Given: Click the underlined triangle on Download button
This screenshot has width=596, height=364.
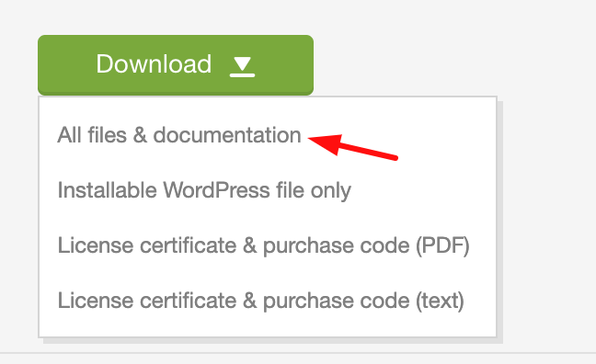Looking at the screenshot, I should 242,66.
